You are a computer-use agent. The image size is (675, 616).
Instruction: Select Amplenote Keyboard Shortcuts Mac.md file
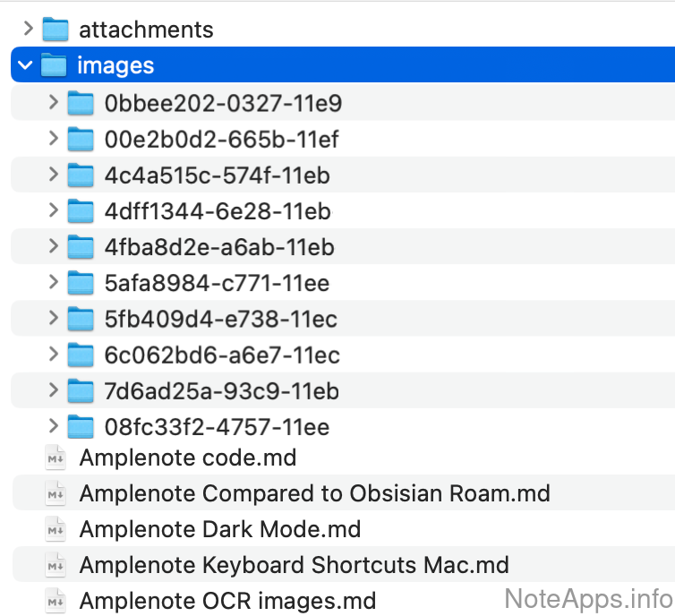(x=294, y=565)
